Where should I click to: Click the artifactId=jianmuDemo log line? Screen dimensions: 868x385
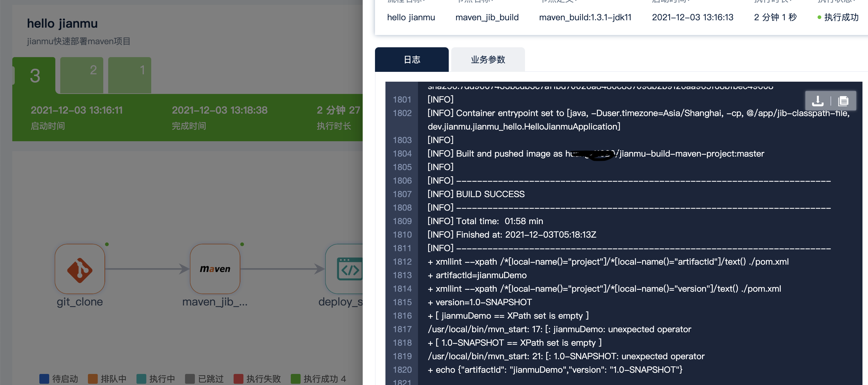tap(477, 275)
